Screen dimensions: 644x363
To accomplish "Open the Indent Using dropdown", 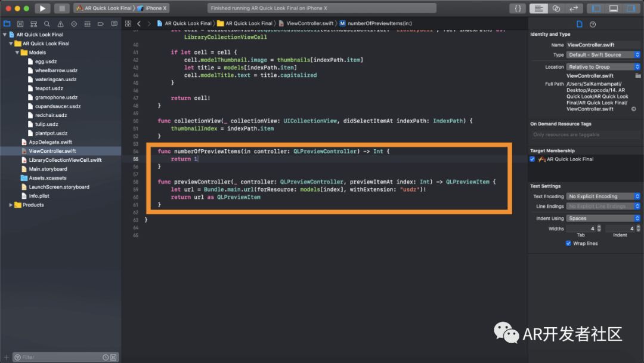I will pyautogui.click(x=603, y=219).
